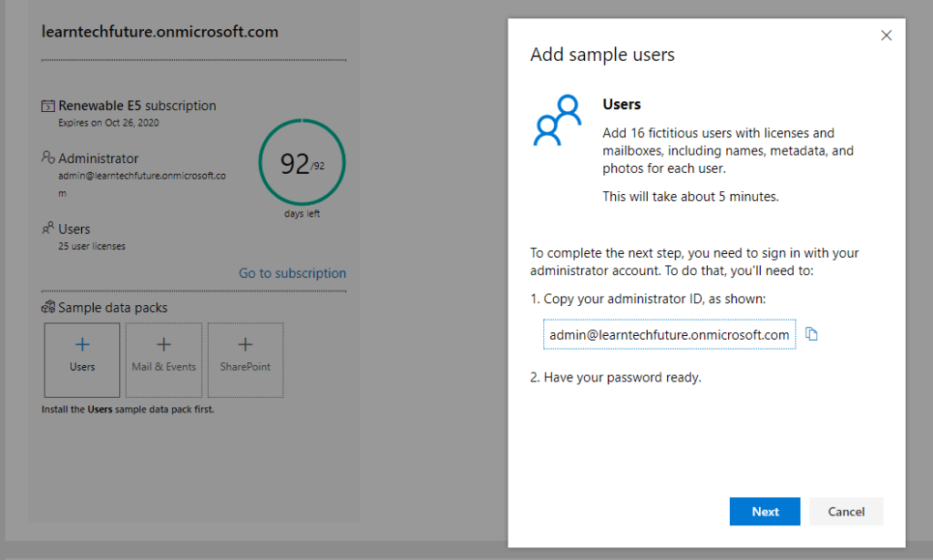The height and width of the screenshot is (560, 933).
Task: Select the administrator ID text field
Action: point(670,334)
